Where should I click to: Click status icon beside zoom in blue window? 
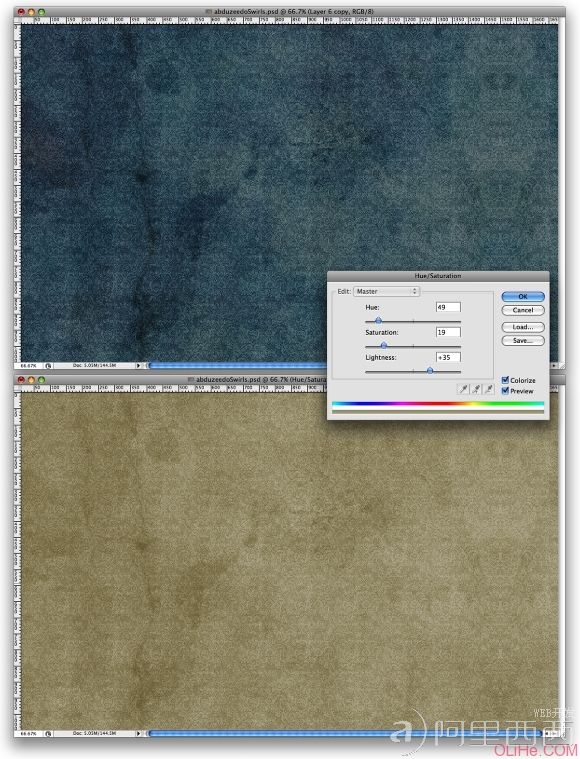pos(48,365)
